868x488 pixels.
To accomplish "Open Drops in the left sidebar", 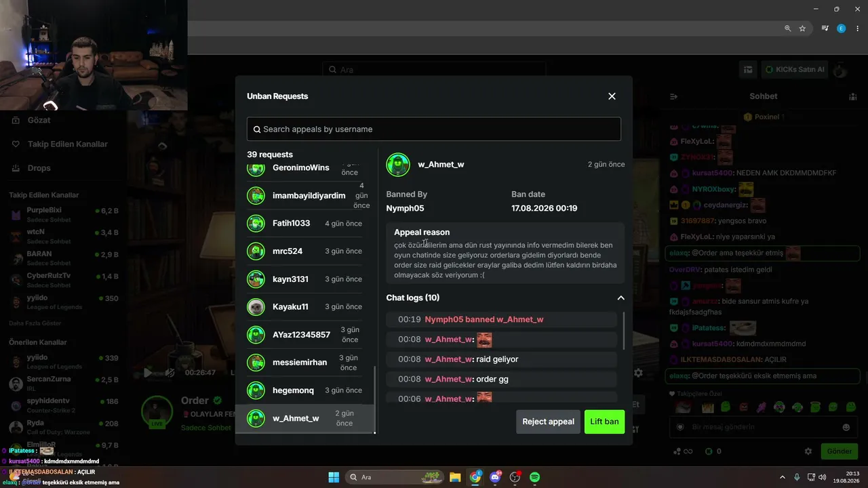I will [x=39, y=168].
